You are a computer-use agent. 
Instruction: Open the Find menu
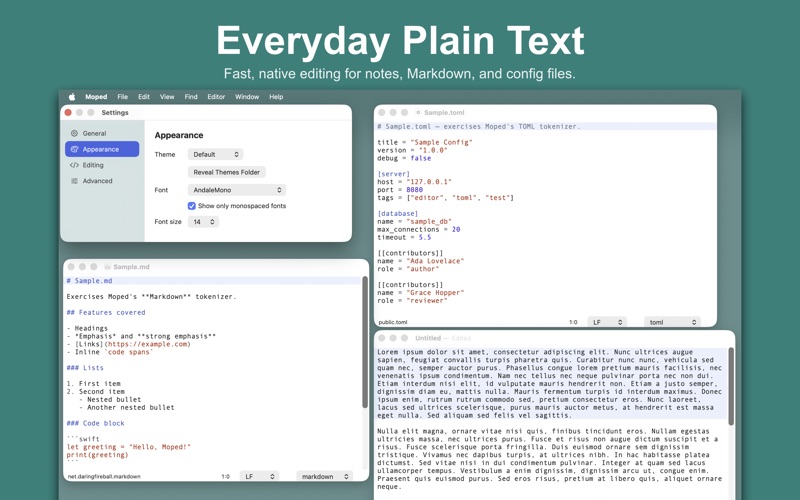[x=191, y=96]
